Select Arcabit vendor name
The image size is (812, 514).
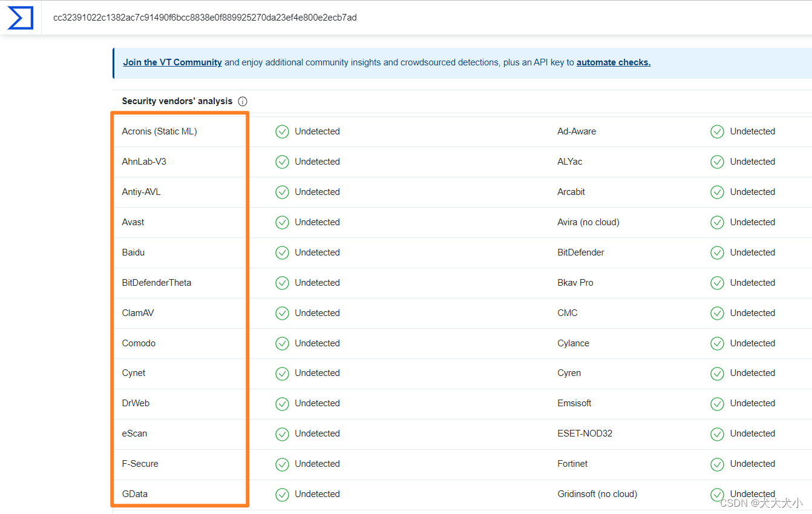tap(571, 192)
